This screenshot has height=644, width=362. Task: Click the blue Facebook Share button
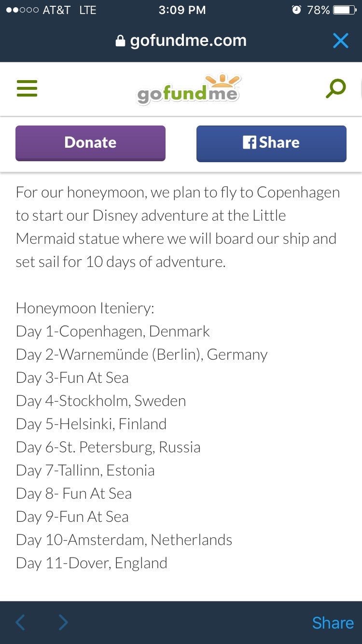271,143
